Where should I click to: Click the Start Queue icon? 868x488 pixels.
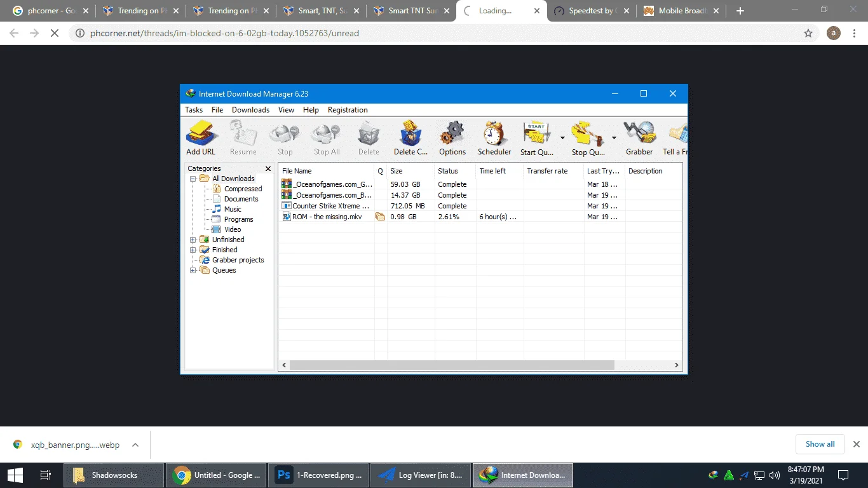(537, 139)
